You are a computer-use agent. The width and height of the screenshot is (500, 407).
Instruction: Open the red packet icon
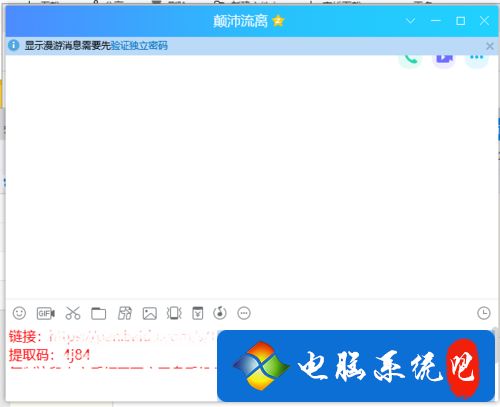click(198, 313)
